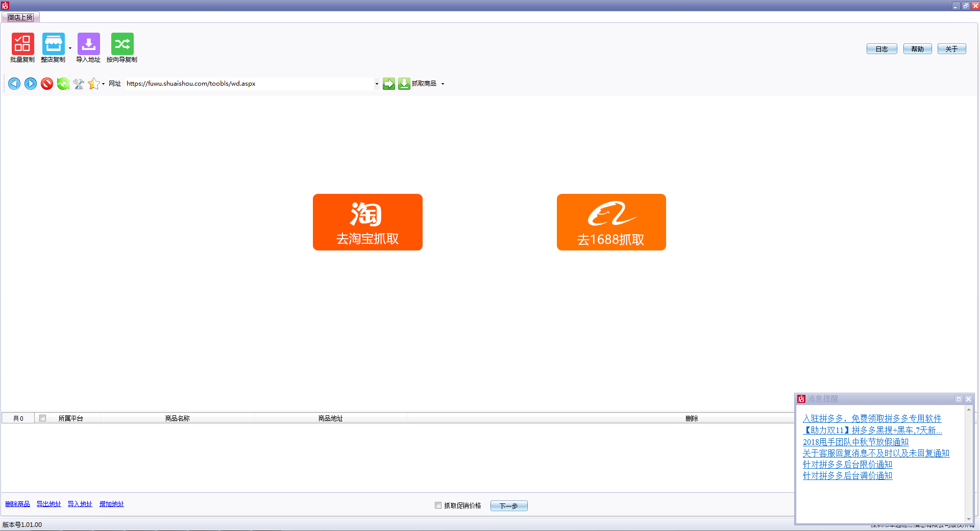The width and height of the screenshot is (980, 531).
Task: Navigate with the green go arrow icon
Action: [x=389, y=84]
